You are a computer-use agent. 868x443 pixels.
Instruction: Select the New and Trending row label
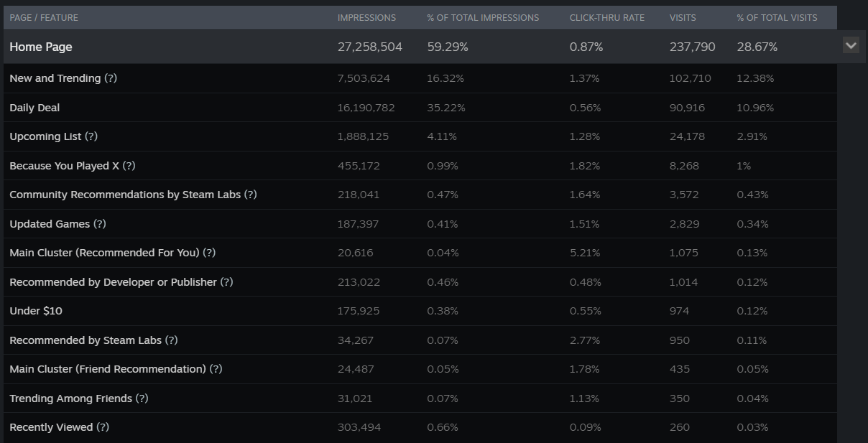point(55,78)
